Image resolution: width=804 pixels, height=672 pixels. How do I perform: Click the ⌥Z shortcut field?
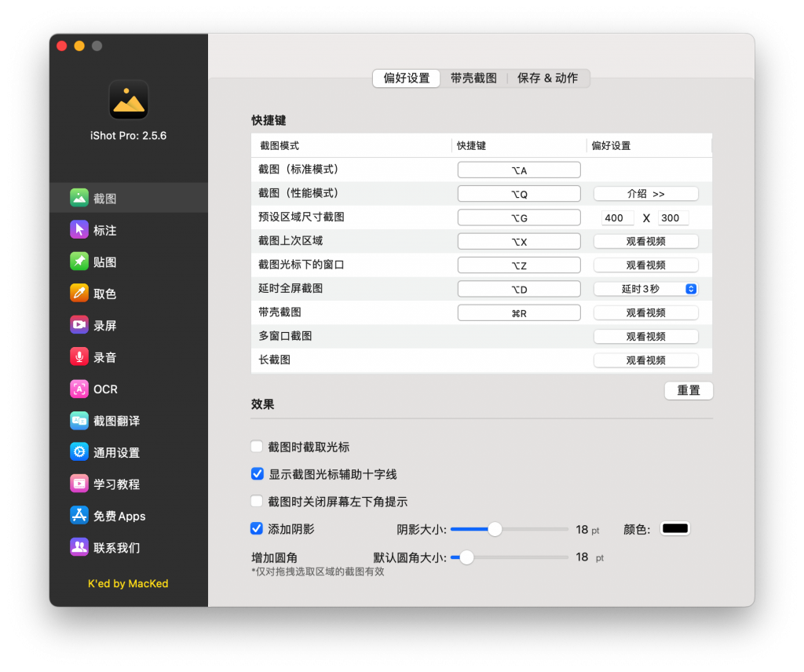click(x=519, y=265)
